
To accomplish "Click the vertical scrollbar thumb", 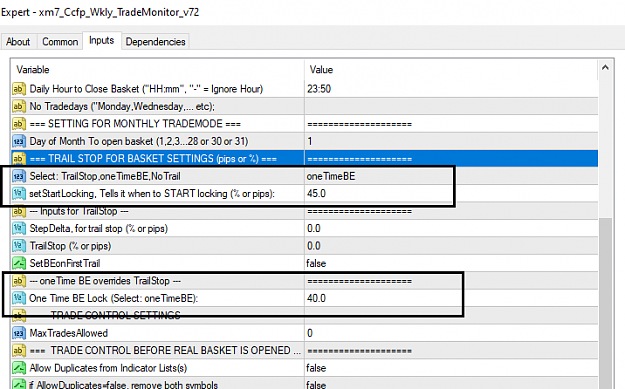I will point(605,303).
